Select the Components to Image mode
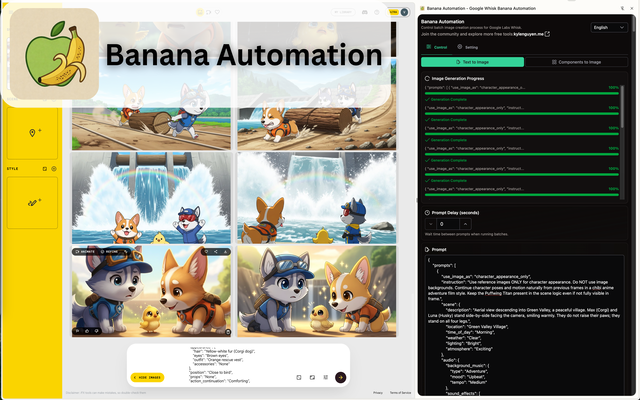The image size is (640, 400). [x=576, y=62]
